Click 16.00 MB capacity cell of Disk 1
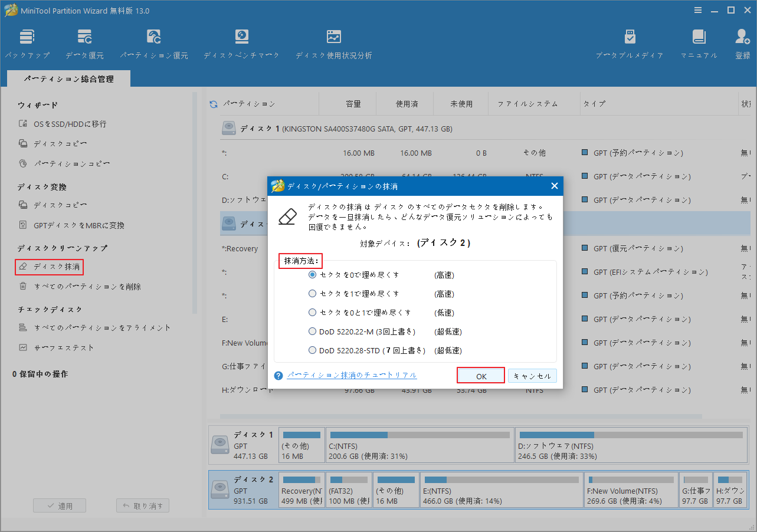757x532 pixels. coord(358,153)
